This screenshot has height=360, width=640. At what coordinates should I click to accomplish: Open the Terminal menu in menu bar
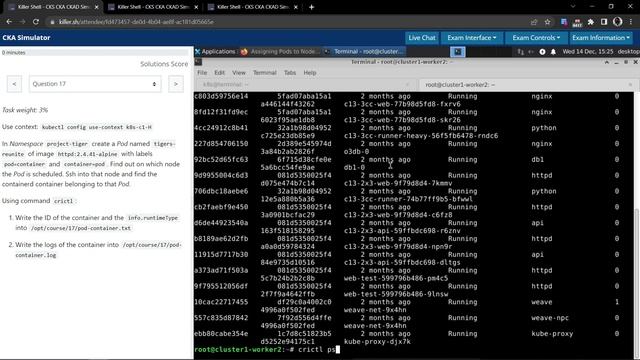pos(264,73)
